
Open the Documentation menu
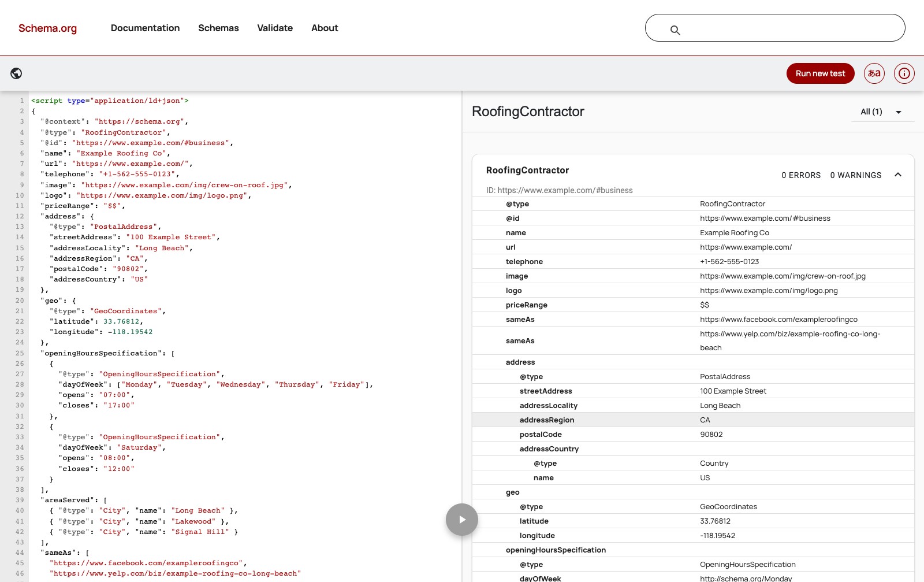(x=145, y=28)
